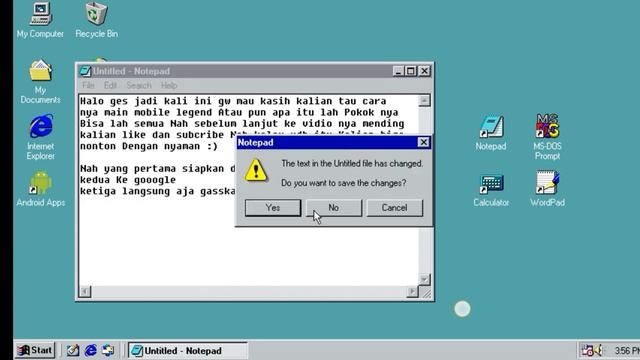Cancel the save changes dialog
The width and height of the screenshot is (640, 360).
click(x=394, y=208)
